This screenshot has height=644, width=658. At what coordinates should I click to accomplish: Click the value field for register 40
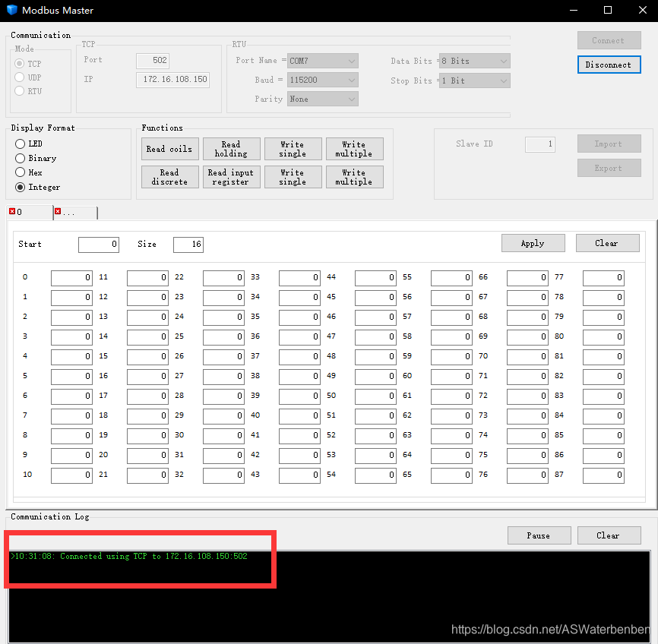[299, 415]
